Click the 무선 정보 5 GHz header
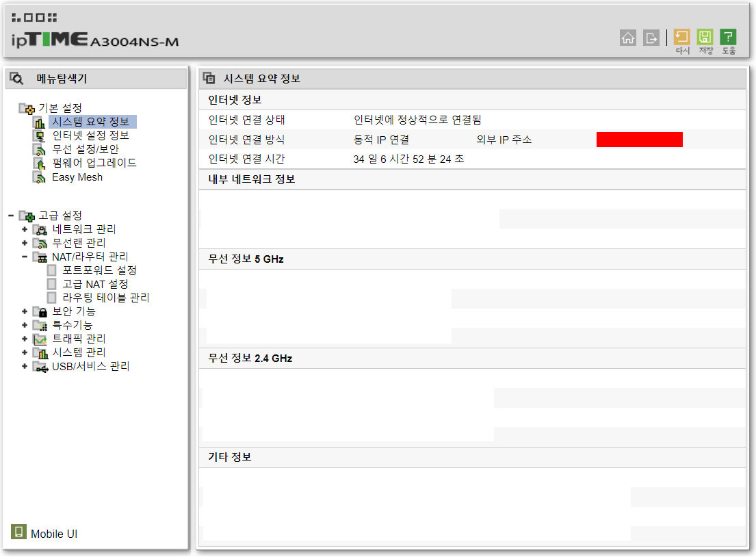 (246, 259)
